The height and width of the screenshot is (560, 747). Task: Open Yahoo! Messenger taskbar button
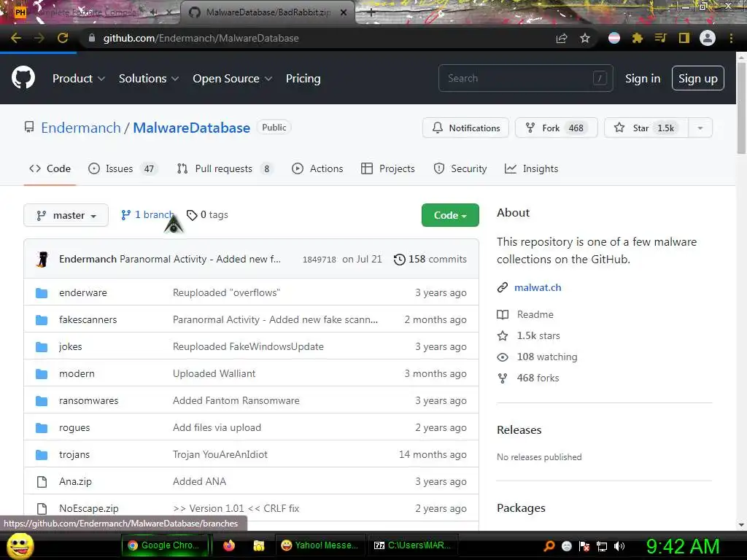(x=320, y=545)
